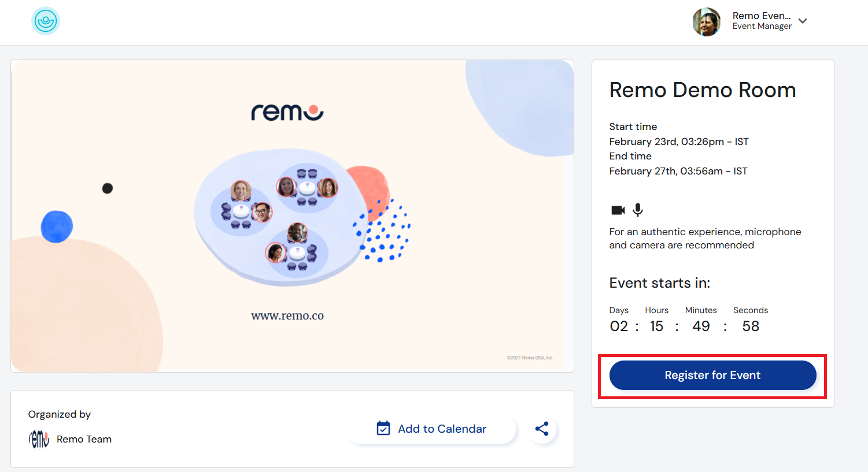This screenshot has height=472, width=868.
Task: Select the Remo Team organizer name
Action: (84, 439)
